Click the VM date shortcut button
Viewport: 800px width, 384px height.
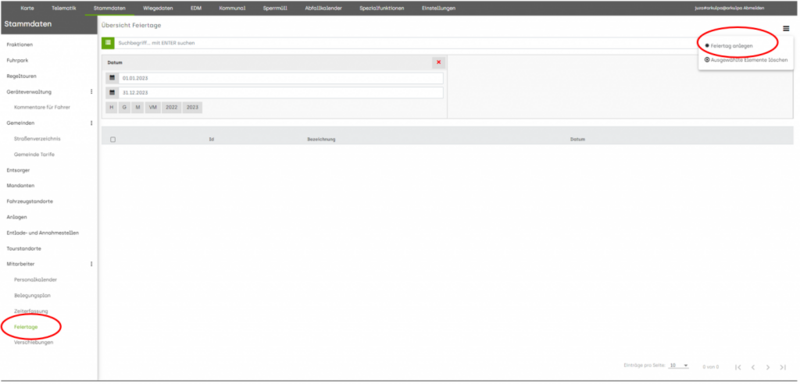click(153, 108)
